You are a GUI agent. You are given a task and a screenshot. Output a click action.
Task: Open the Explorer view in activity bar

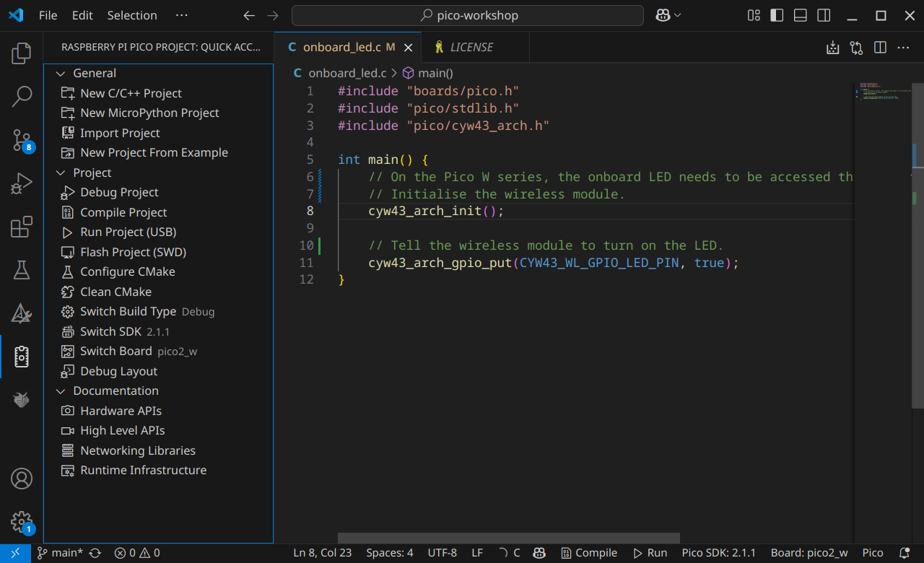[22, 53]
